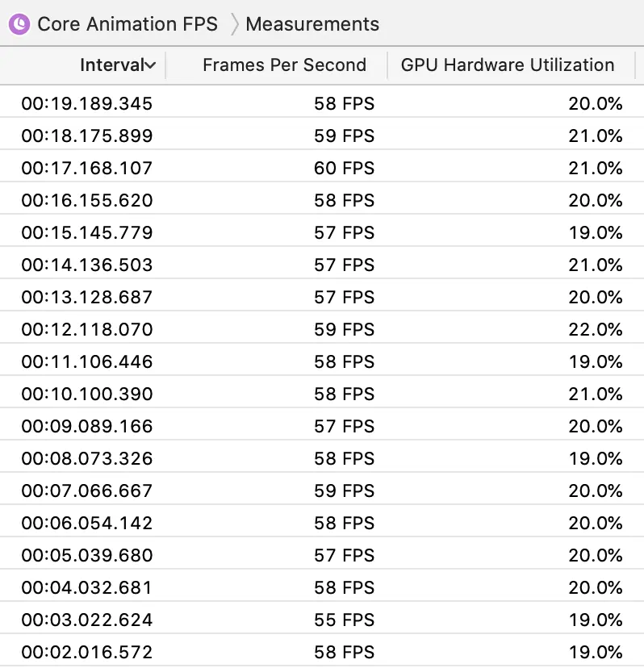Select row at interval 00:12.118.070
The image size is (644, 668).
(87, 329)
